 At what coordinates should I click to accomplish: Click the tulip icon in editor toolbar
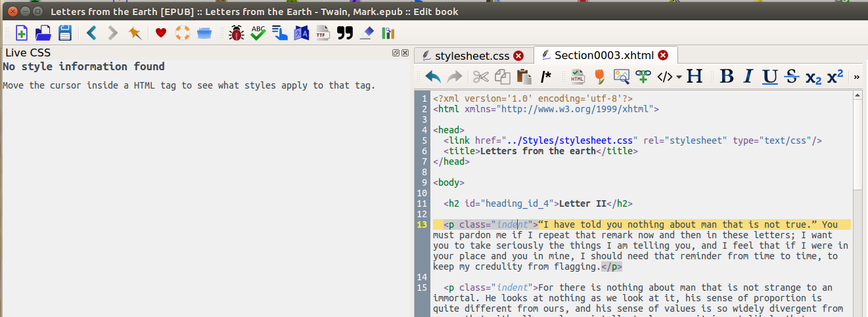point(599,77)
